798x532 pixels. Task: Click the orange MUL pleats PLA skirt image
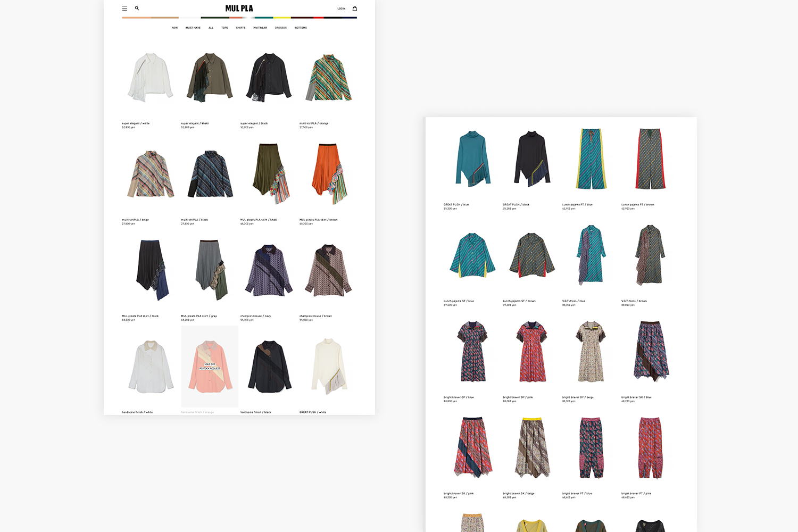329,173
